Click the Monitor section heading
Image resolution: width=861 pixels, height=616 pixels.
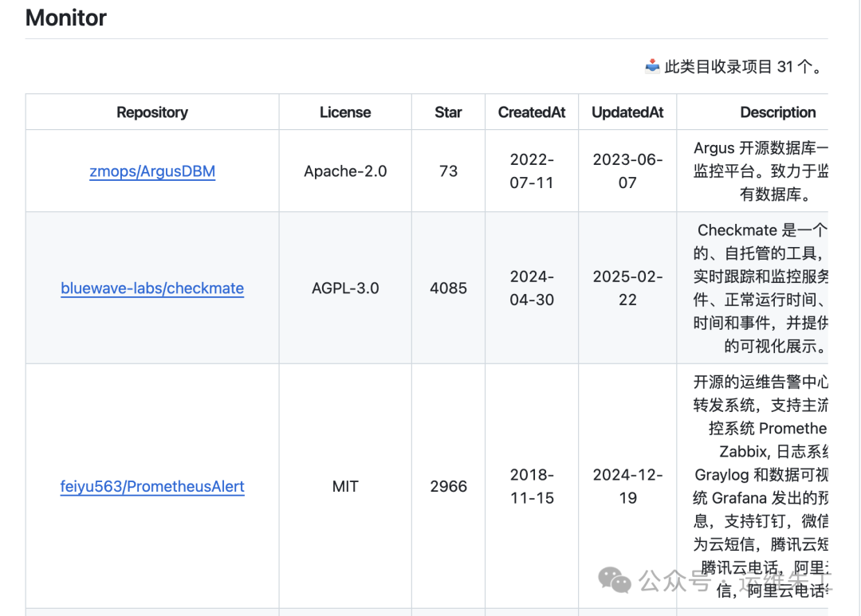tap(66, 18)
